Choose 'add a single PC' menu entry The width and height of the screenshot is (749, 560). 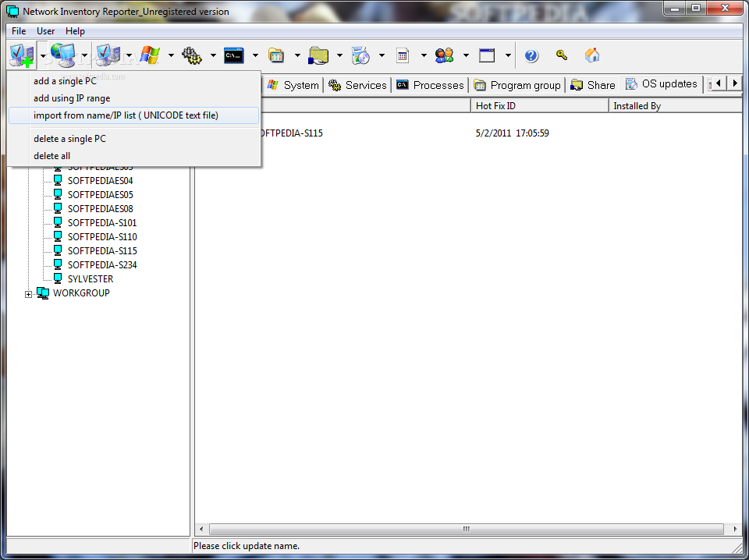pos(133,81)
